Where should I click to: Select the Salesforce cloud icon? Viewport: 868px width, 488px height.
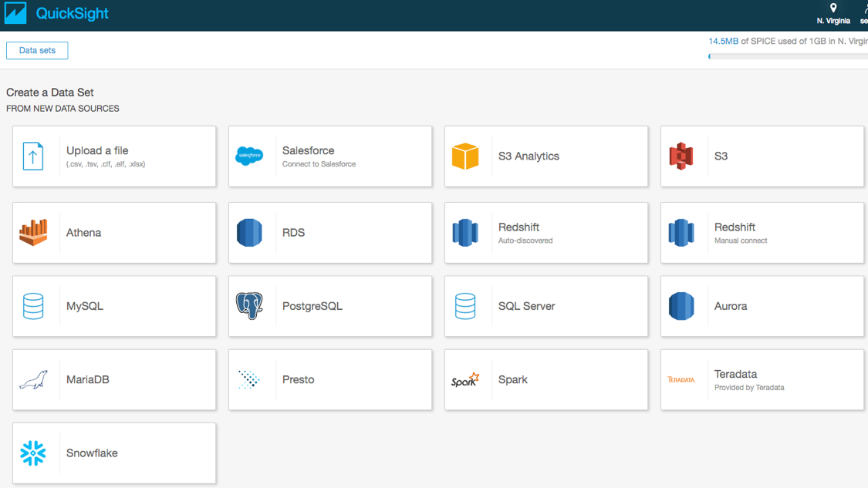click(249, 156)
